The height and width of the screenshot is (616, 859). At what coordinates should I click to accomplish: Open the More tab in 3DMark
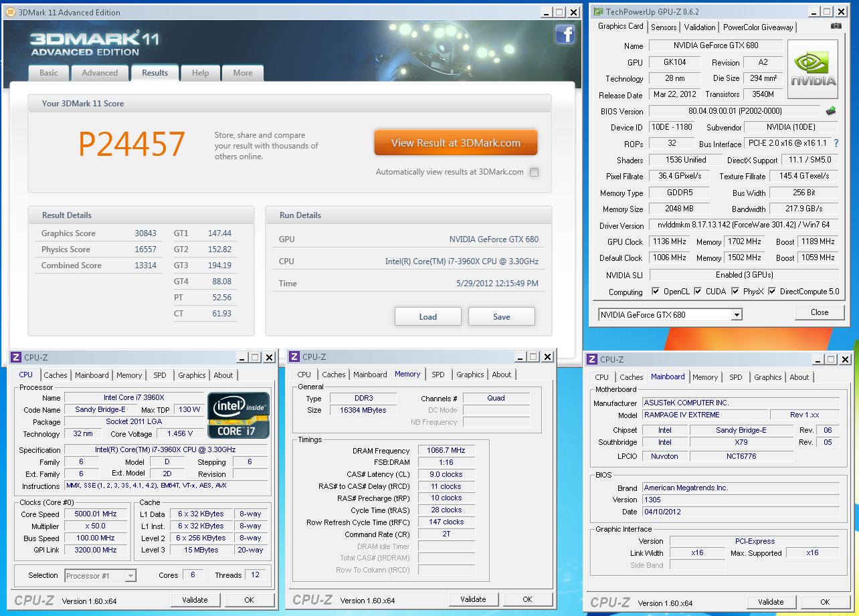pyautogui.click(x=243, y=73)
